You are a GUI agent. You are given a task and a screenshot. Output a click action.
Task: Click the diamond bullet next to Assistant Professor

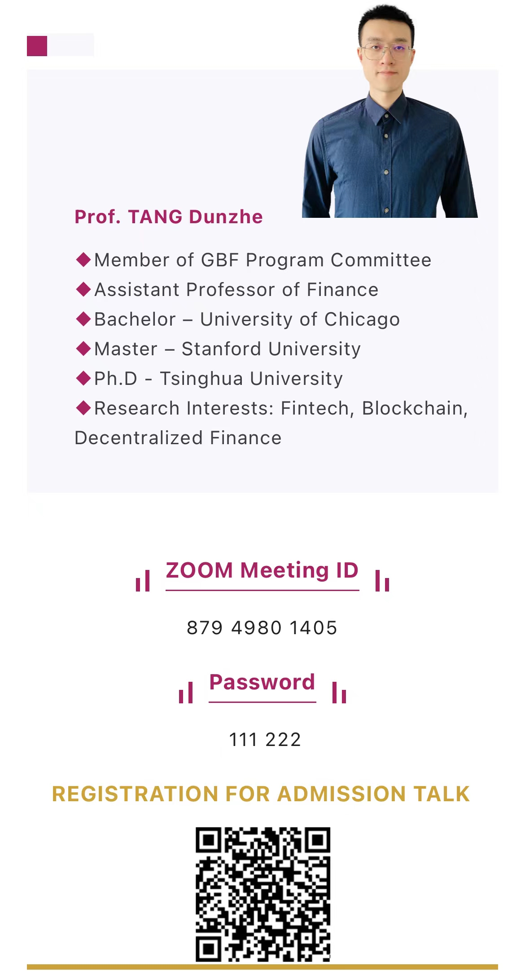tap(83, 289)
